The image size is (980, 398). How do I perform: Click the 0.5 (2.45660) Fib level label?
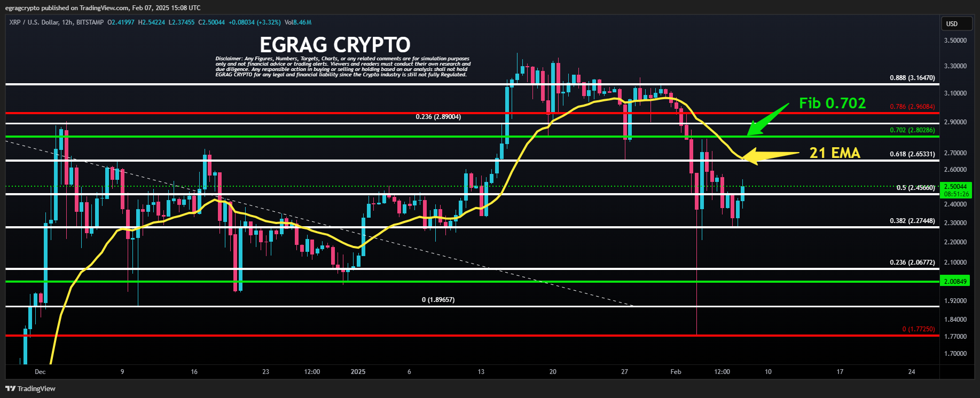(916, 188)
